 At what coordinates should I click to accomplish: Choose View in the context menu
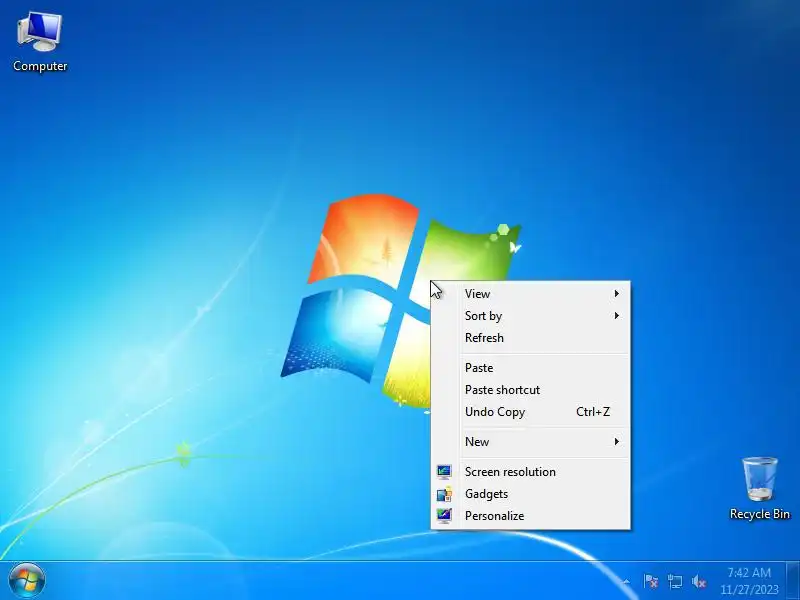[531, 293]
